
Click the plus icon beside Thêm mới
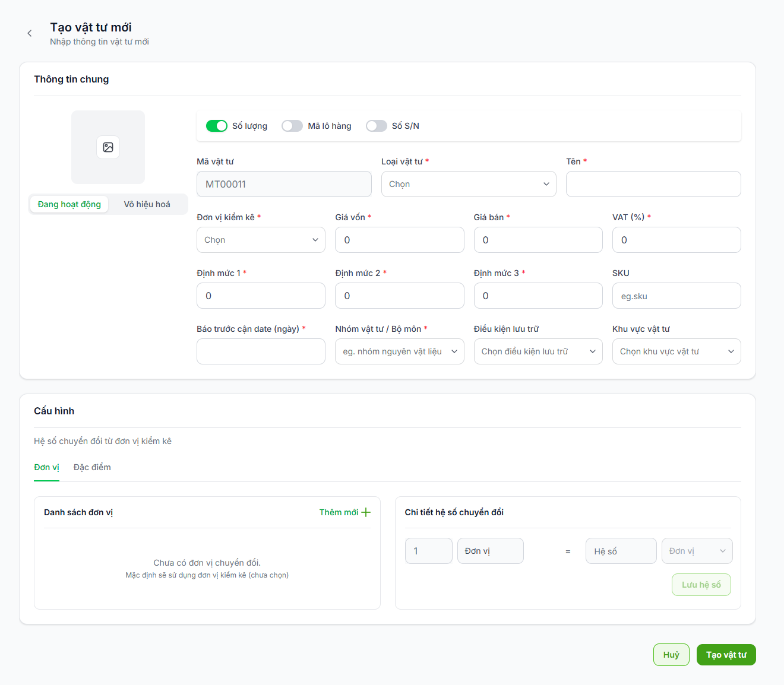[366, 512]
